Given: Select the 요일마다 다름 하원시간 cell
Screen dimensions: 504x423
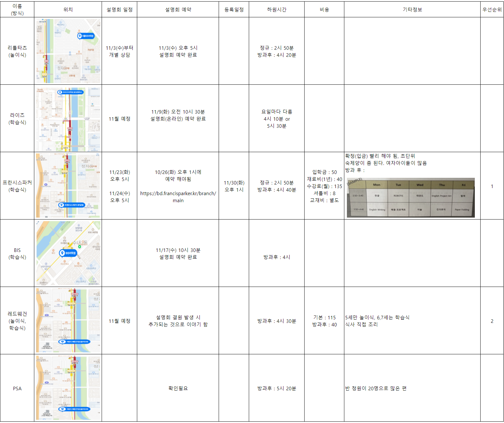Looking at the screenshot, I should click(277, 118).
